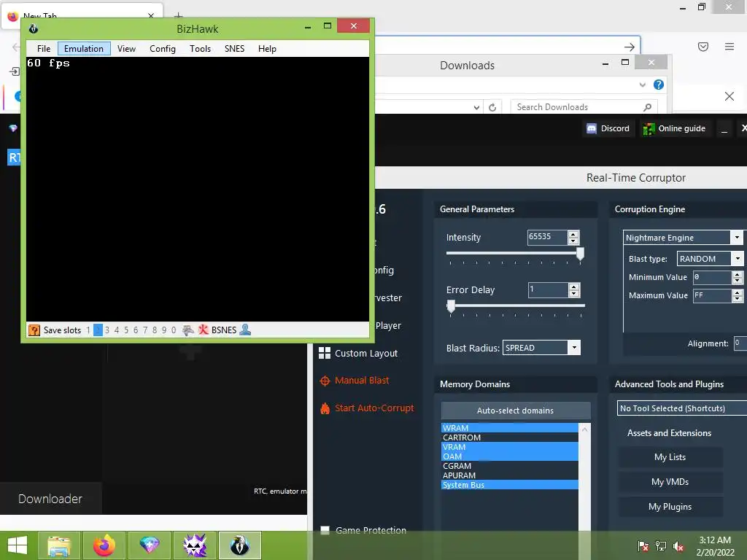Open the BizHawk Help menu
747x560 pixels.
click(267, 49)
